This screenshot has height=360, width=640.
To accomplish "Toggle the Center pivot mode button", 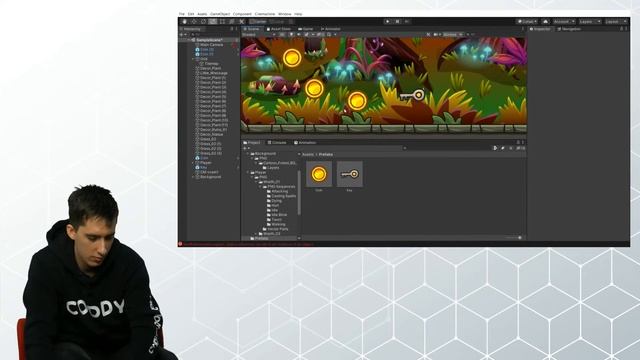I will pyautogui.click(x=258, y=22).
